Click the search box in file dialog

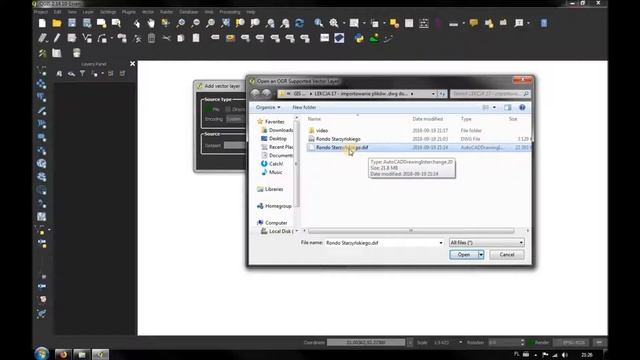pyautogui.click(x=490, y=93)
